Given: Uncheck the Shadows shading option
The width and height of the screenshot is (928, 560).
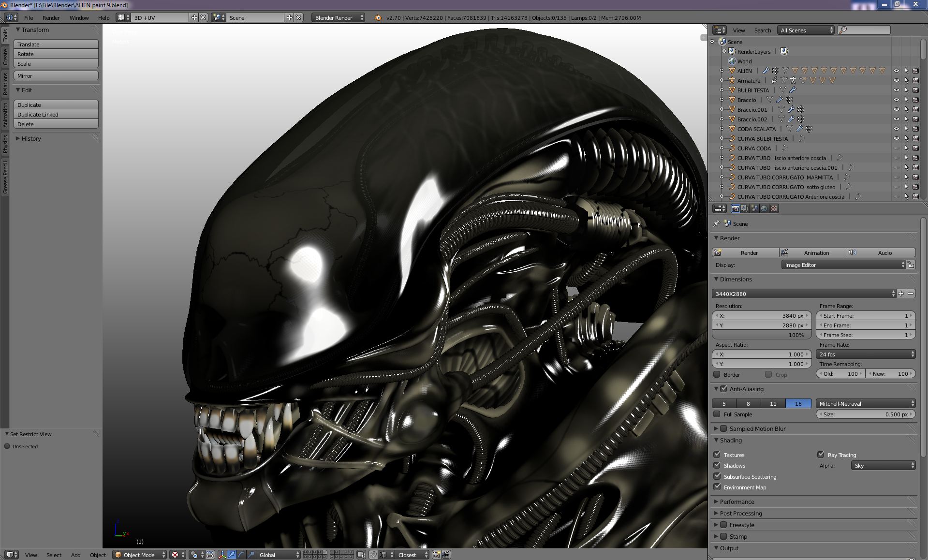Looking at the screenshot, I should pos(717,465).
